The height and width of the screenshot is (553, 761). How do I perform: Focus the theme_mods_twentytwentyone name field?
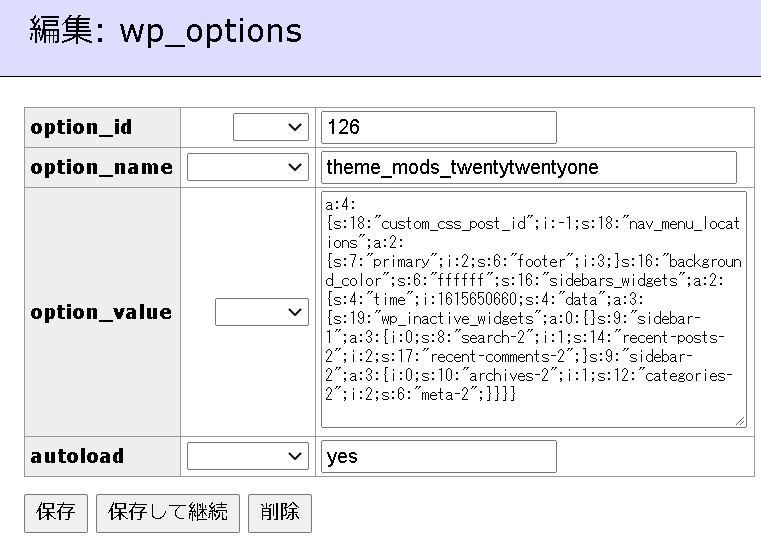(528, 167)
